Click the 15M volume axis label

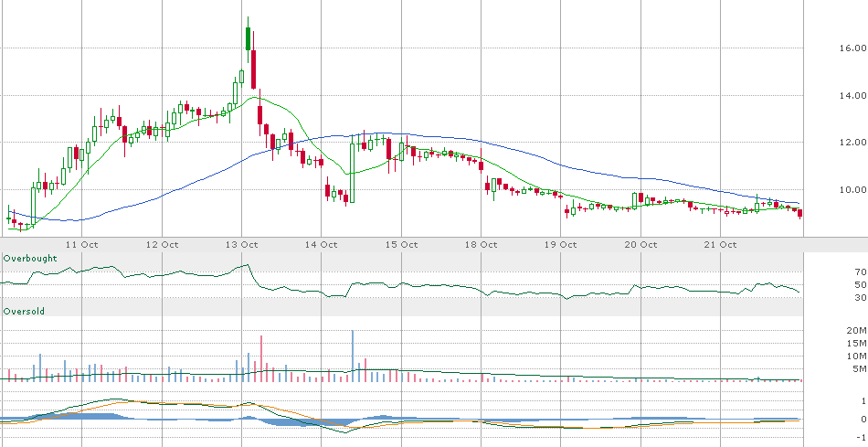point(856,343)
